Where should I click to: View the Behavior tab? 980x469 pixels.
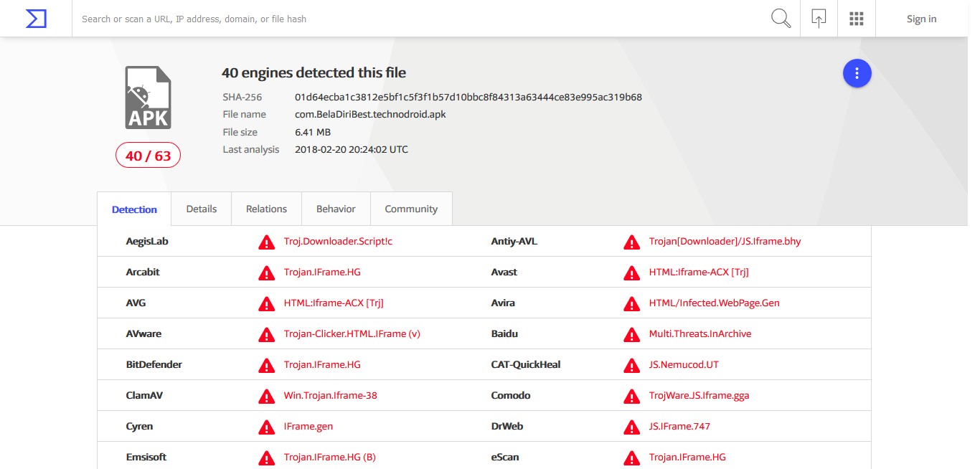coord(336,209)
